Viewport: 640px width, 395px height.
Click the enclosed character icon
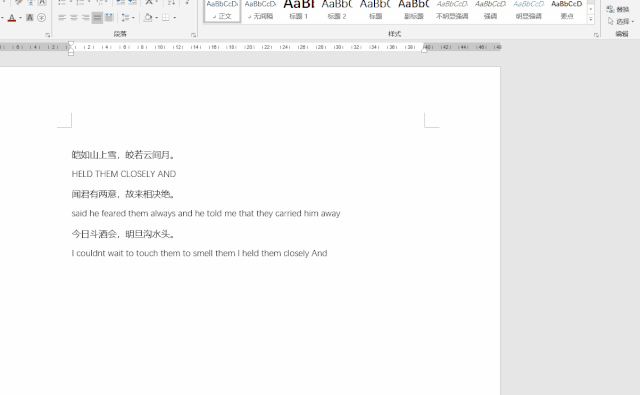point(41,18)
